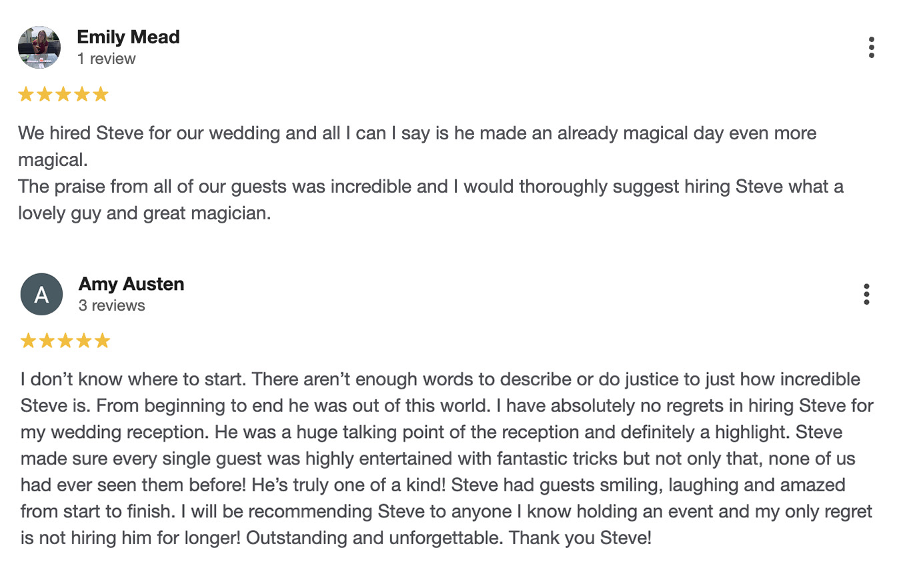Click the fourth star in Emily Mead's rating
Image resolution: width=907 pixels, height=588 pixels.
point(83,93)
